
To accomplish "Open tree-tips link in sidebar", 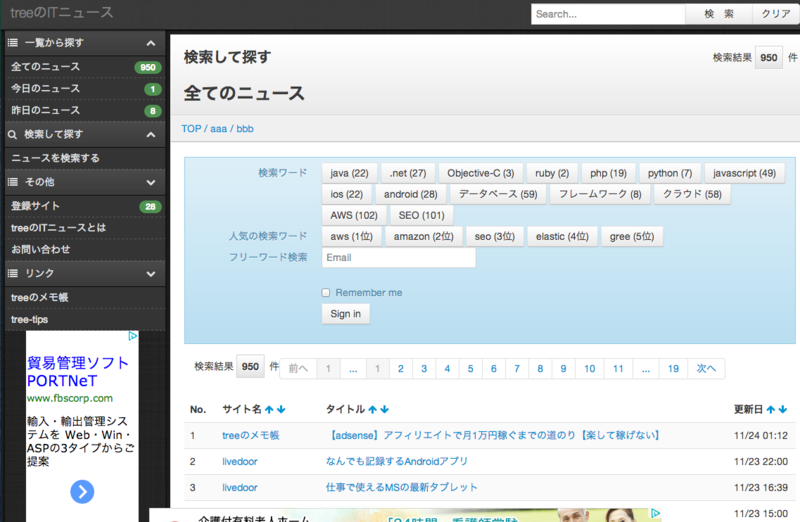I will click(85, 319).
